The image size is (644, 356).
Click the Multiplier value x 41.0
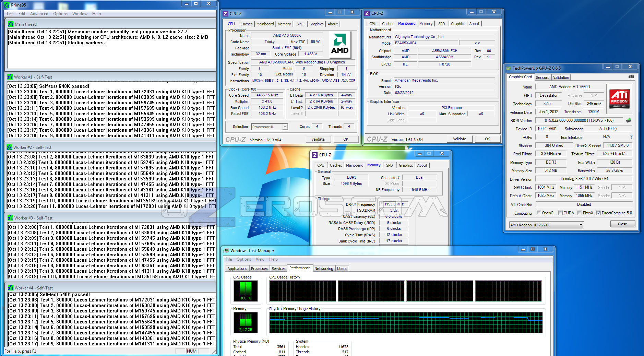click(267, 102)
